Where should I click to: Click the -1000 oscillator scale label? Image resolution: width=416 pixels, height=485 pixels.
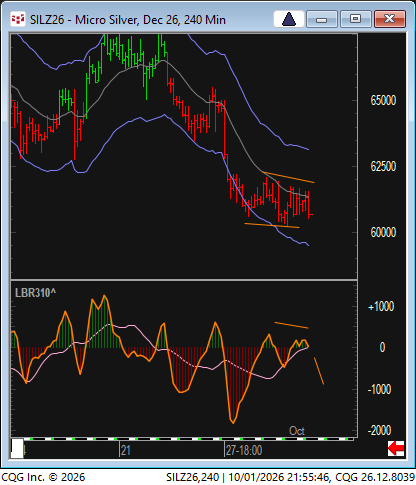pyautogui.click(x=379, y=389)
